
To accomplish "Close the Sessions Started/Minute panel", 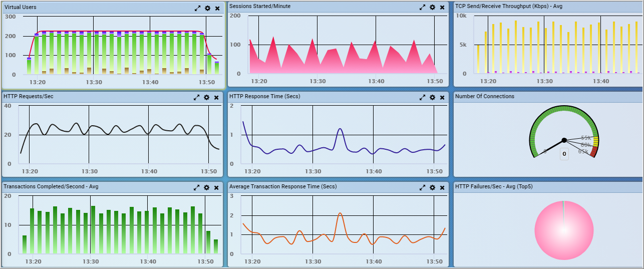I will (x=442, y=8).
